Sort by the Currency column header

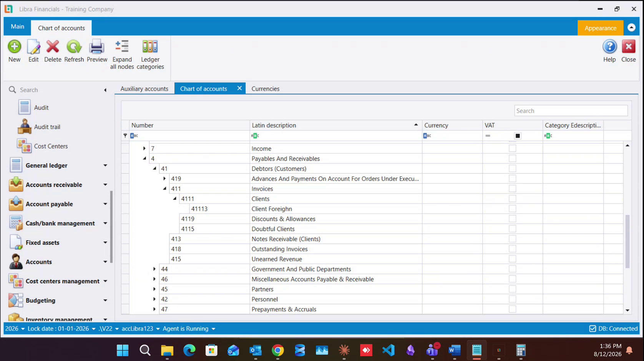coord(452,125)
